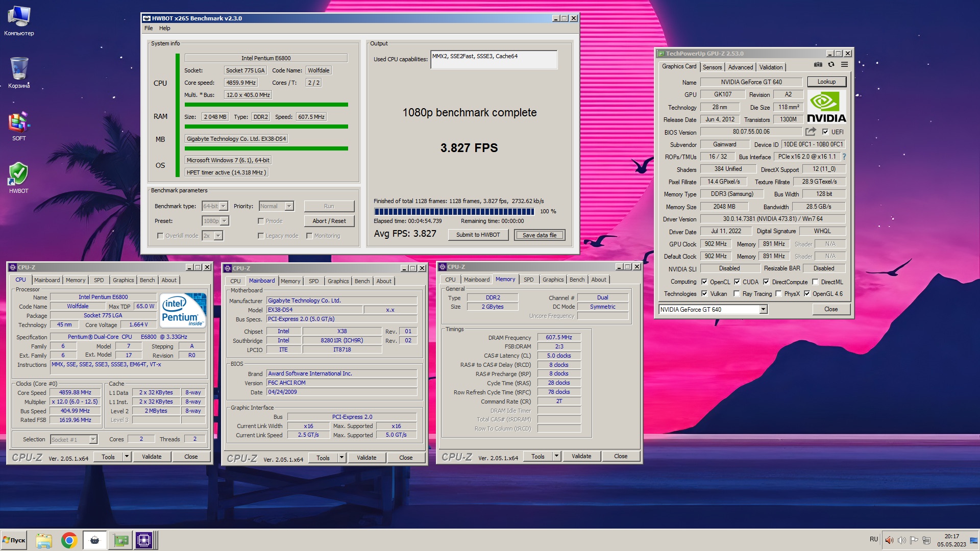Click the Bus Interface question mark icon
Screen dimensions: 980x551
(x=844, y=157)
